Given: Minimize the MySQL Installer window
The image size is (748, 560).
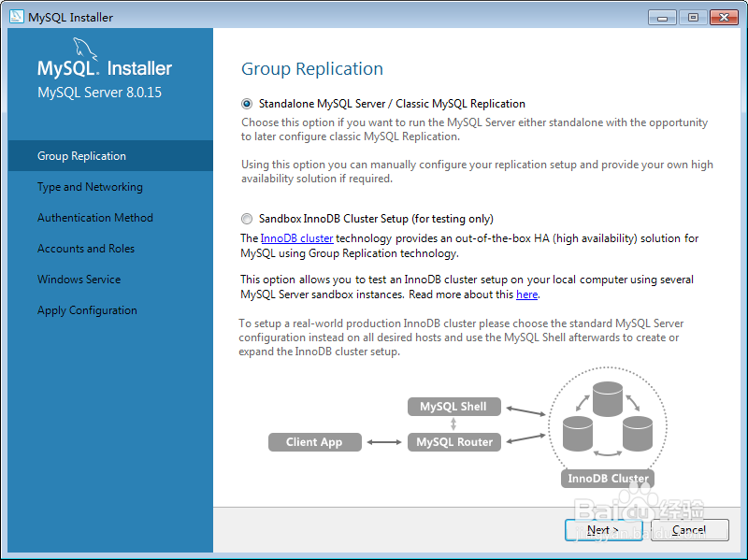Looking at the screenshot, I should click(662, 18).
